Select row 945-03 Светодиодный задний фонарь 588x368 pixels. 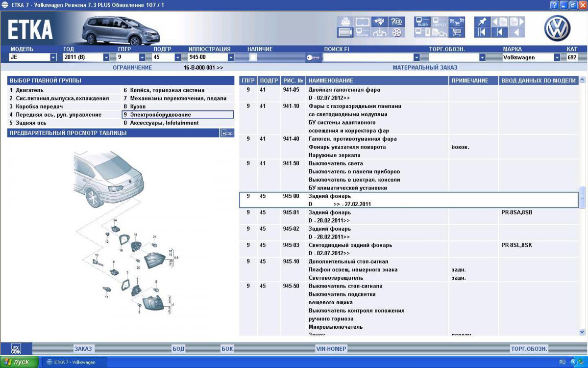click(409, 249)
